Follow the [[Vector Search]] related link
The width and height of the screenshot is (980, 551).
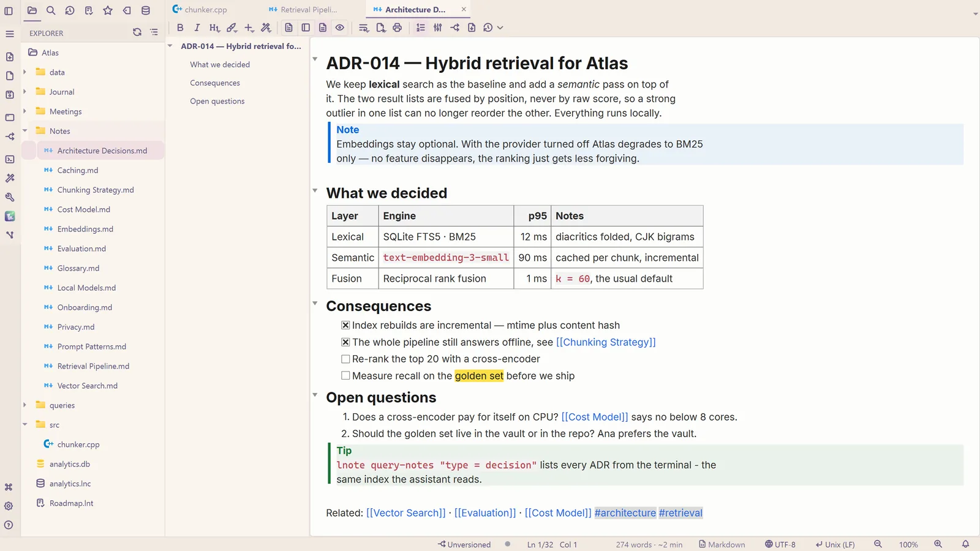[x=406, y=513]
